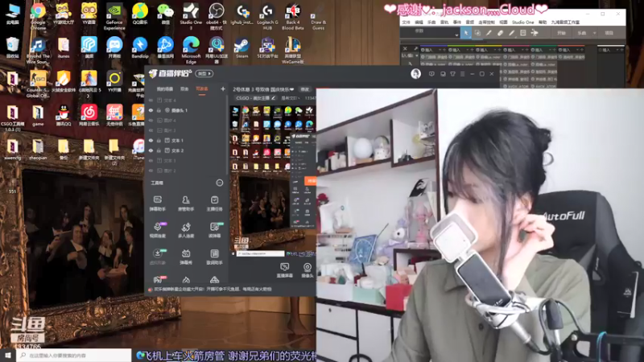Open the Google Chrome desktop icon
Screen dimensions: 644x362
coord(38,16)
